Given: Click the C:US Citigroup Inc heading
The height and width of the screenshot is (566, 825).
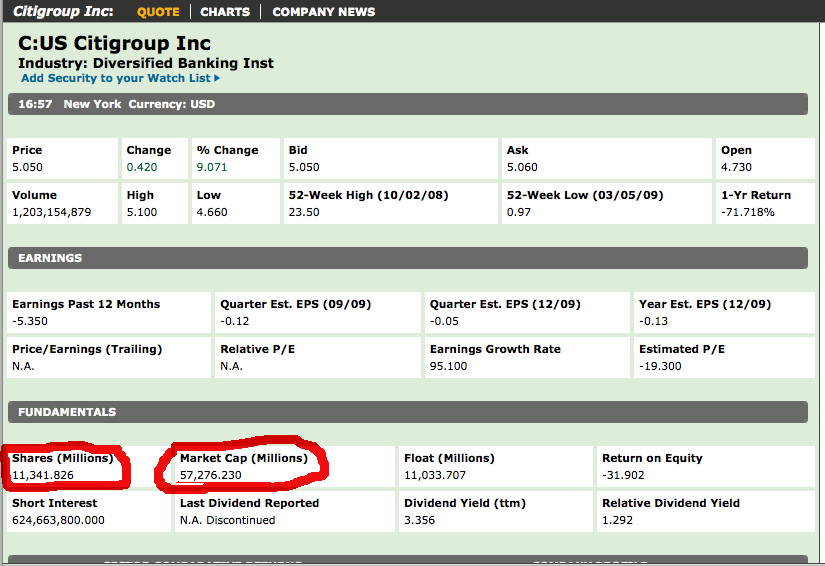Looking at the screenshot, I should [114, 43].
